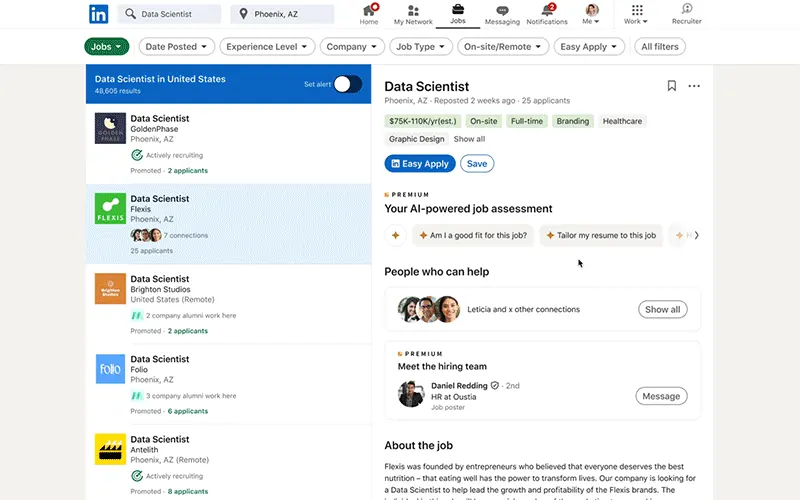Open the Work apps grid icon
The width and height of the screenshot is (800, 500).
pyautogui.click(x=637, y=10)
